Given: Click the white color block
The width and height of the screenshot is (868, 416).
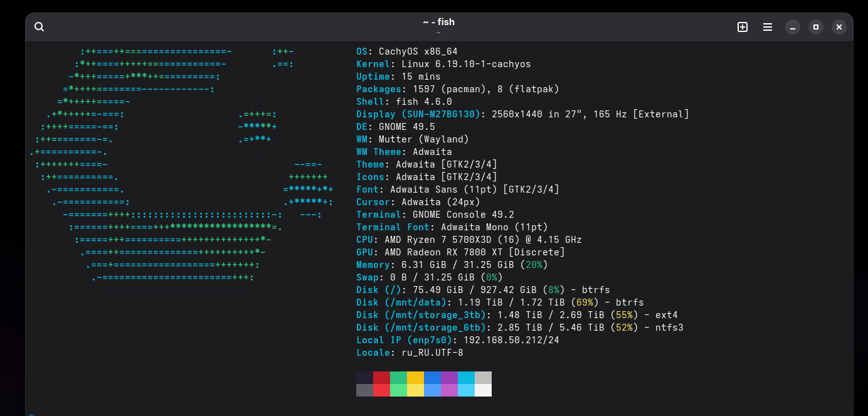Looking at the screenshot, I should pyautogui.click(x=483, y=390).
